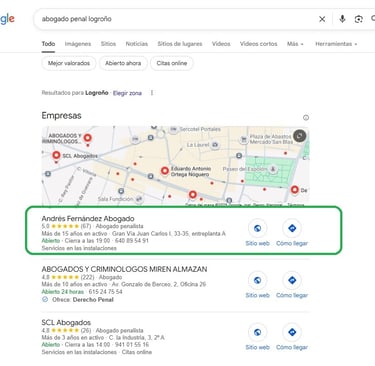
Task: Click the phone number 941 01 55 16
Action: [x=132, y=345]
